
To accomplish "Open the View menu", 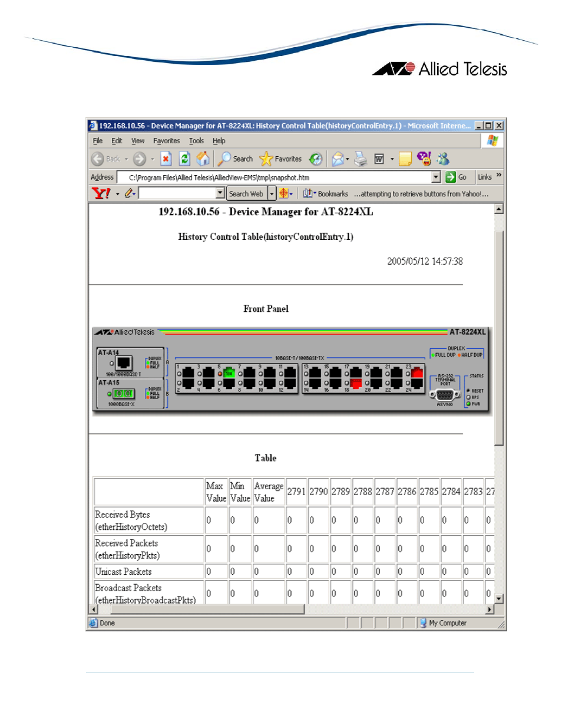I will pyautogui.click(x=138, y=141).
